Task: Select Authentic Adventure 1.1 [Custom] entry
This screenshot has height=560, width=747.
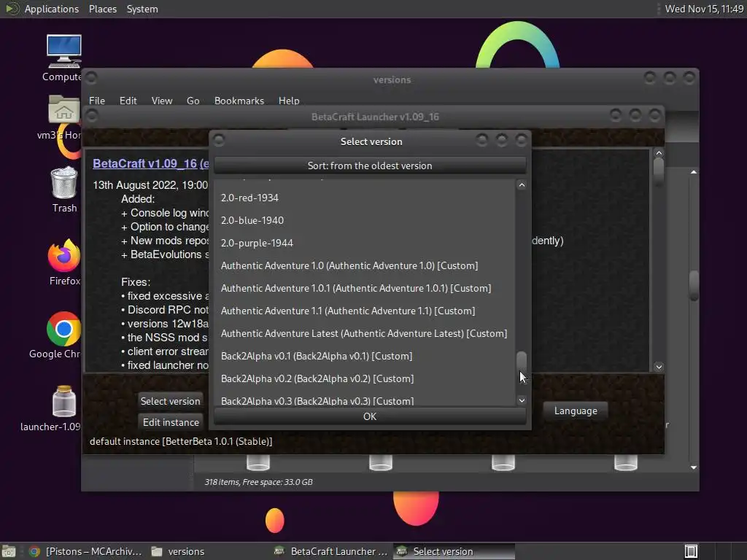Action: tap(365, 311)
